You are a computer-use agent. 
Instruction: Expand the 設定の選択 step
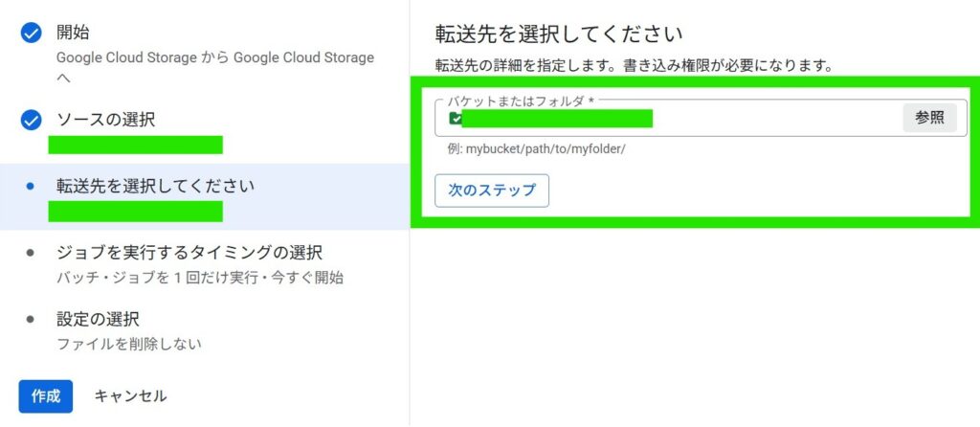coord(98,319)
